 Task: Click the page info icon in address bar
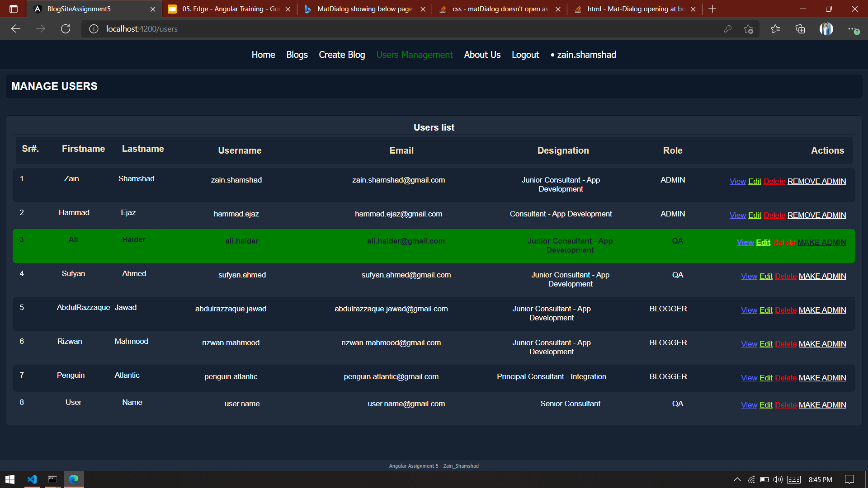(x=94, y=28)
